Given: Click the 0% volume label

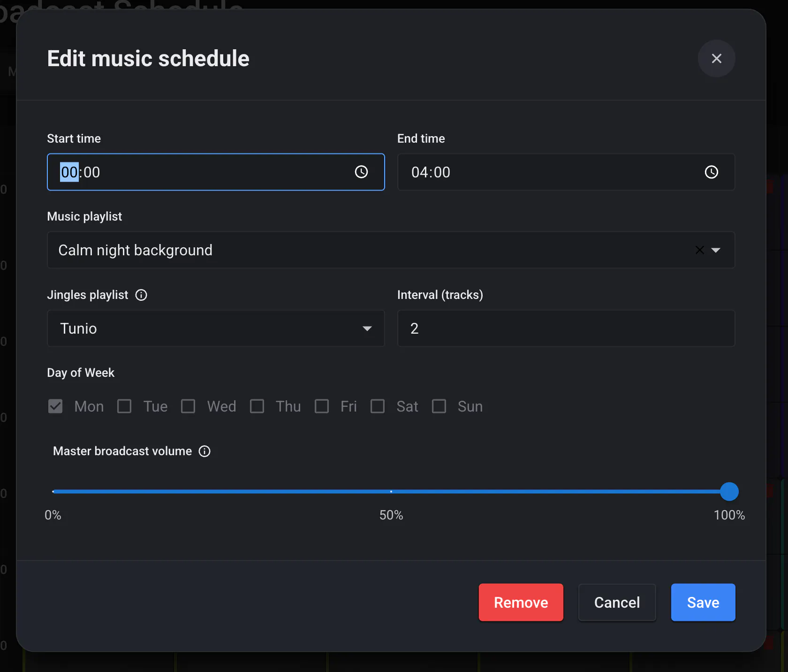Looking at the screenshot, I should tap(53, 515).
